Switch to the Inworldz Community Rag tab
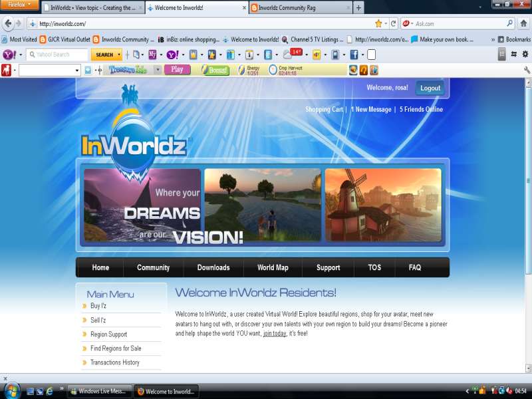 coord(301,7)
